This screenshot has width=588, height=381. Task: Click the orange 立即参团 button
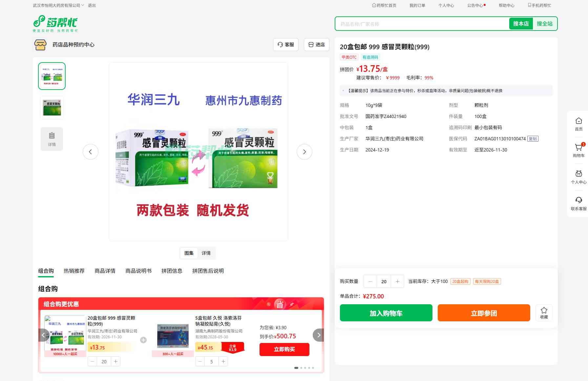[484, 313]
